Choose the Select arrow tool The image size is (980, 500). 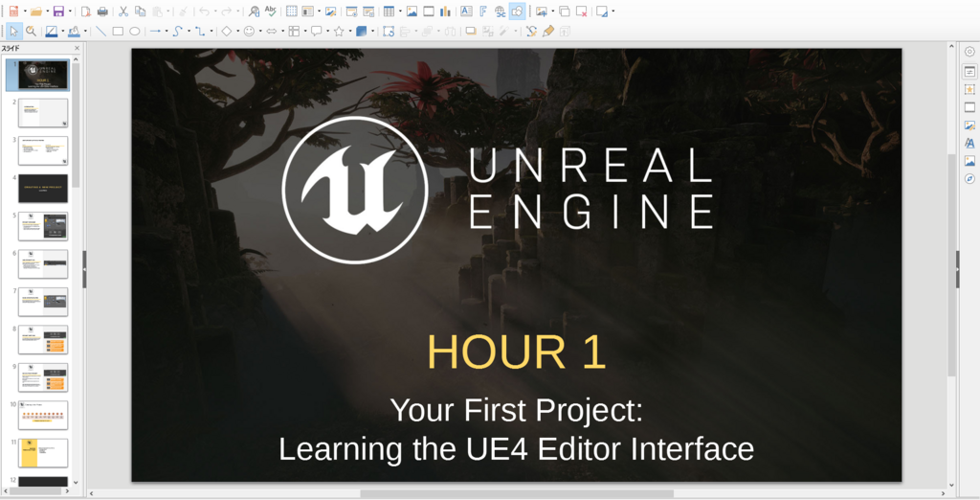click(13, 32)
